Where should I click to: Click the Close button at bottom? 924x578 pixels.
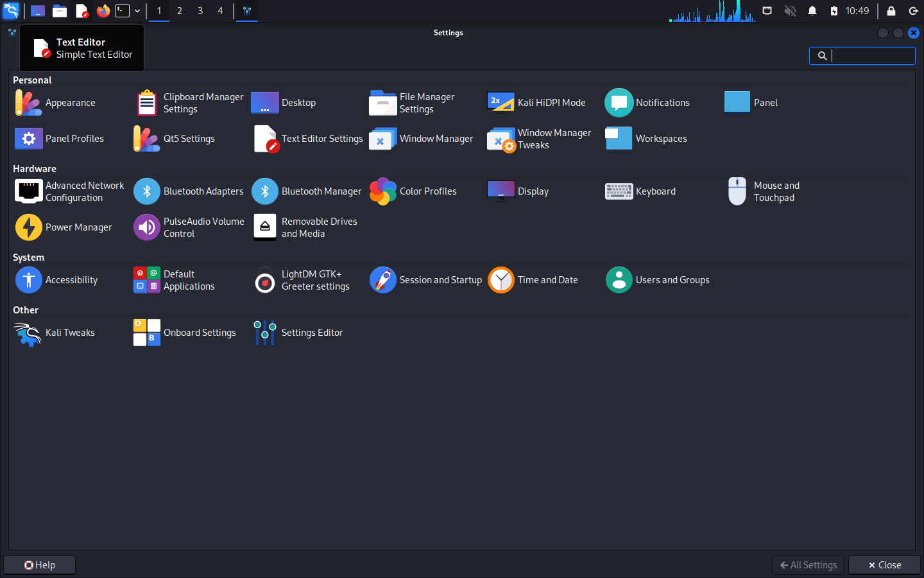884,565
